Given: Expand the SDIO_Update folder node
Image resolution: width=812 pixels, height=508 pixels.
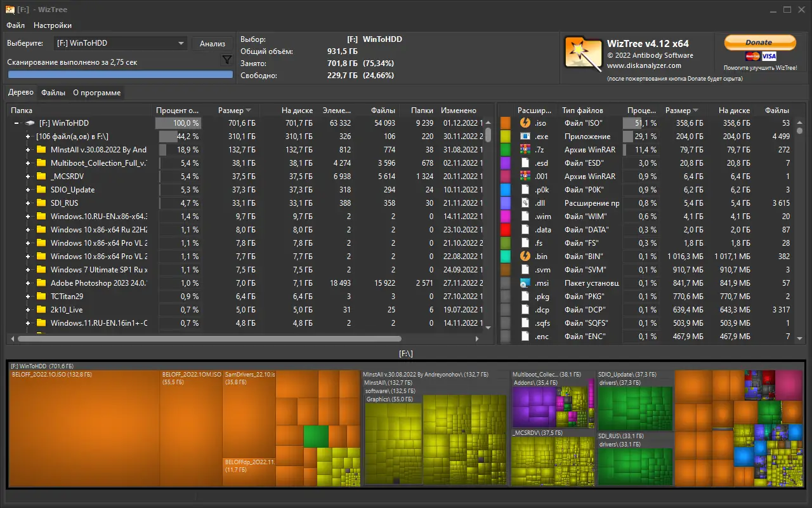Looking at the screenshot, I should [28, 190].
